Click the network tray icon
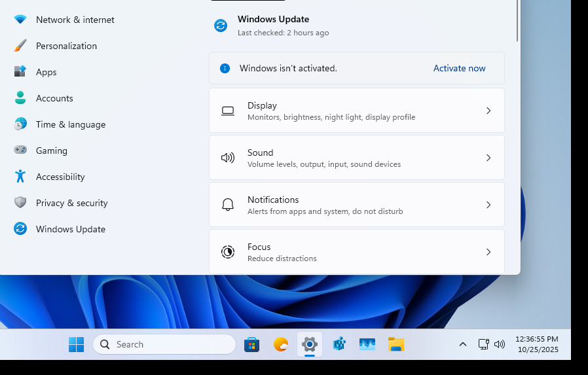The width and height of the screenshot is (588, 375). tap(483, 344)
